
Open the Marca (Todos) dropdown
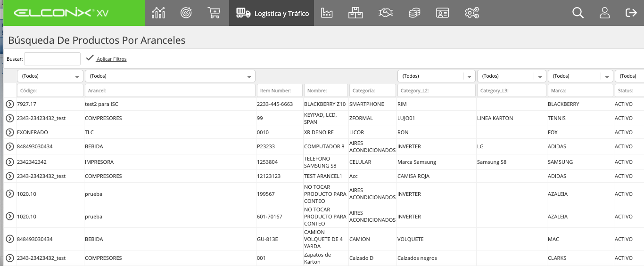tap(580, 76)
